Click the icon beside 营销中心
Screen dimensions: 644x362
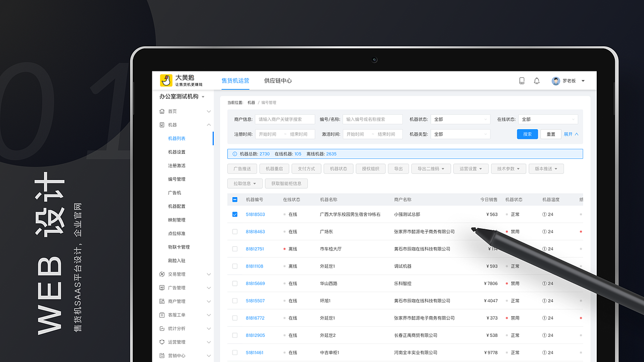[162, 355]
